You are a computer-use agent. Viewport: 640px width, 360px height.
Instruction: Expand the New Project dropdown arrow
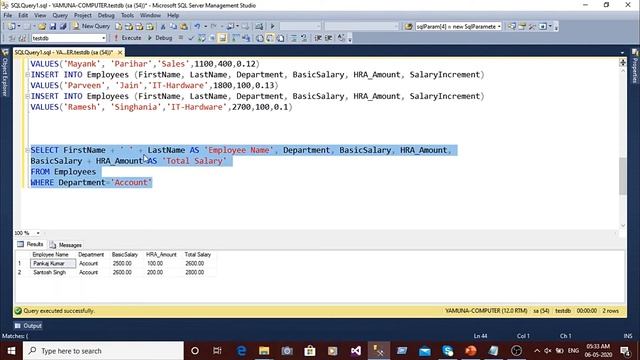point(19,27)
